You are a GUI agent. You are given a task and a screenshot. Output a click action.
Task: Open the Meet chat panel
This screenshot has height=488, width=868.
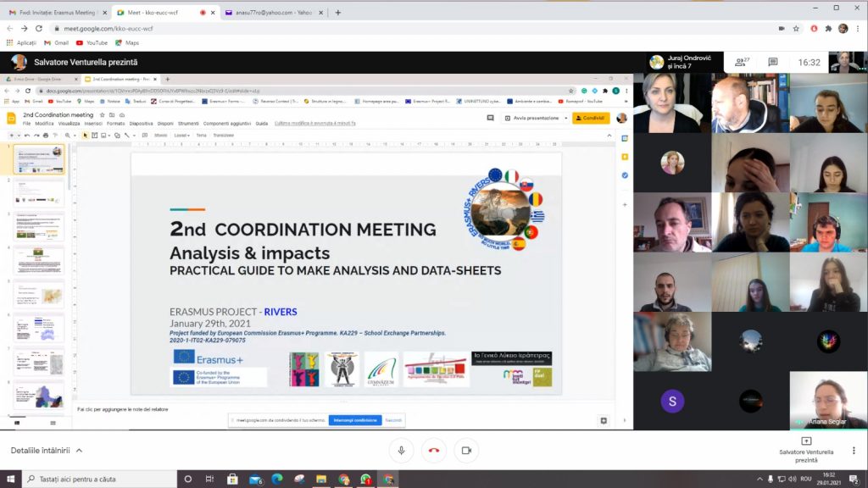click(x=772, y=62)
